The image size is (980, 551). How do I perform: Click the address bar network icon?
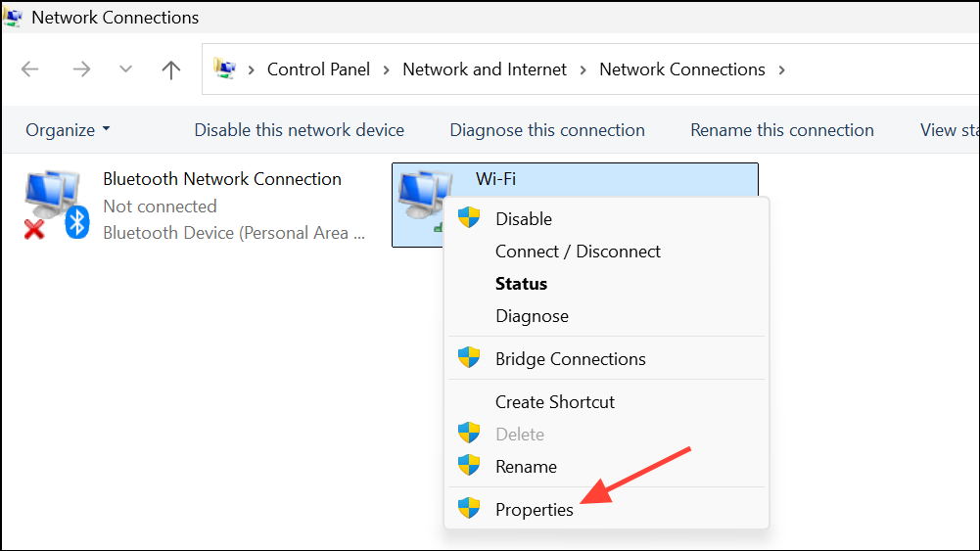coord(225,69)
